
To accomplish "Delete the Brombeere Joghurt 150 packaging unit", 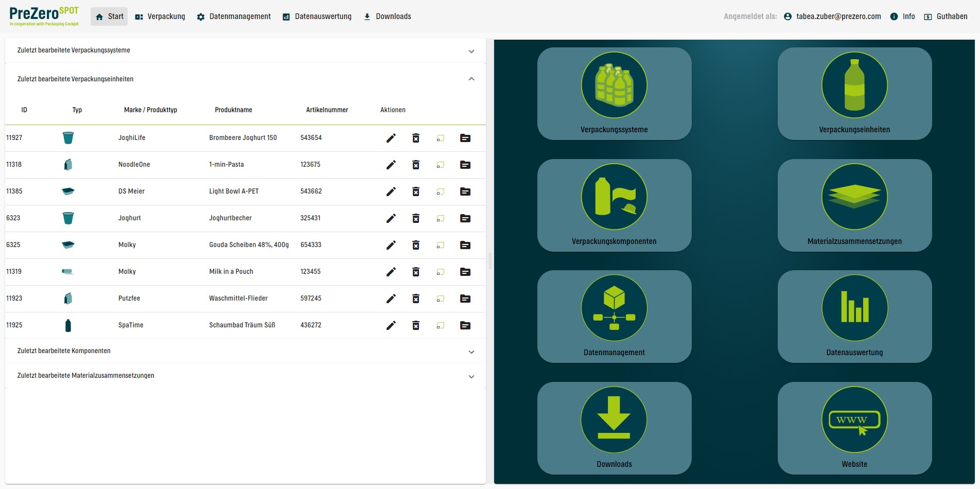I will click(x=416, y=138).
